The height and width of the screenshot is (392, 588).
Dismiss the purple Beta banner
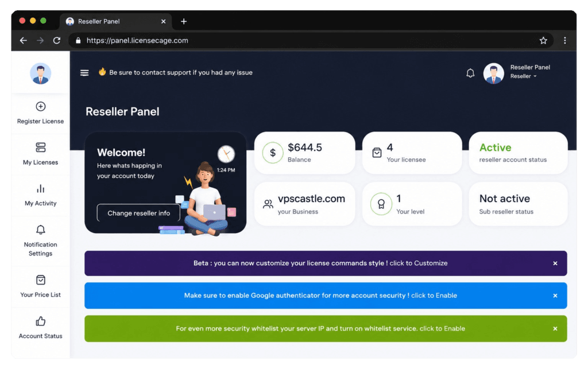click(x=555, y=263)
